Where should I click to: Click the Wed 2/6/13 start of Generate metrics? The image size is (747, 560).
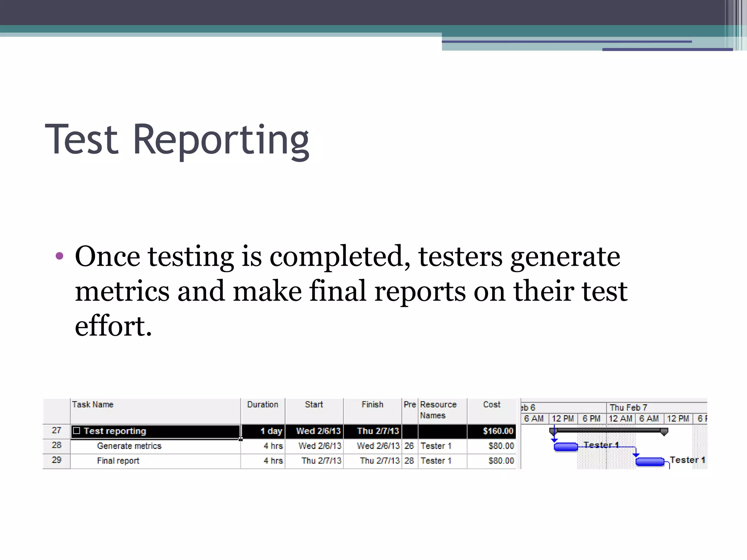tap(314, 446)
